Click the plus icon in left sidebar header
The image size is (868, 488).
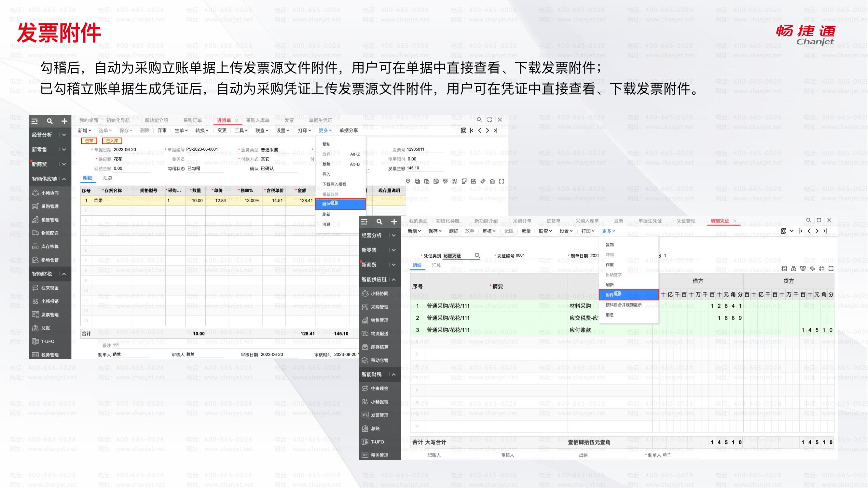tap(64, 121)
